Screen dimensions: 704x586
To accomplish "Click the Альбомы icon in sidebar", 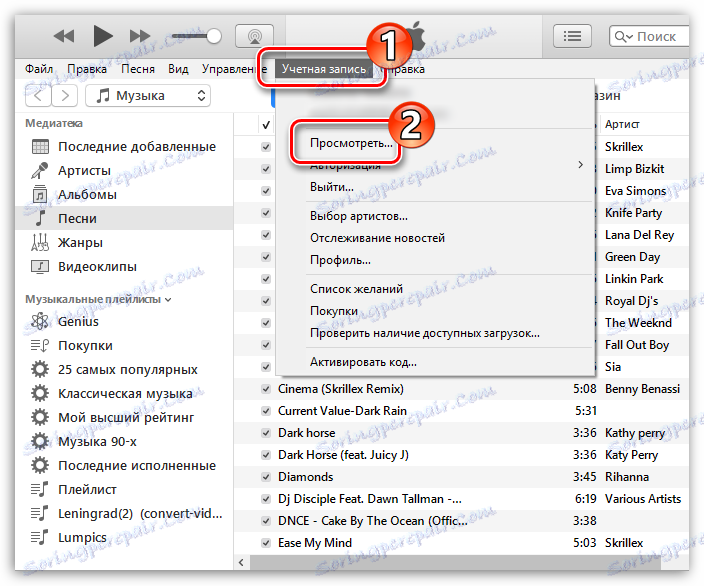I will (x=40, y=194).
